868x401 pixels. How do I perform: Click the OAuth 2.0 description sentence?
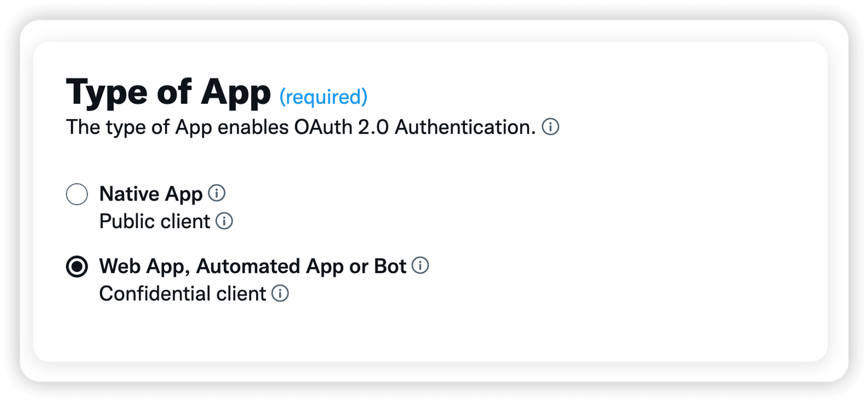click(299, 127)
